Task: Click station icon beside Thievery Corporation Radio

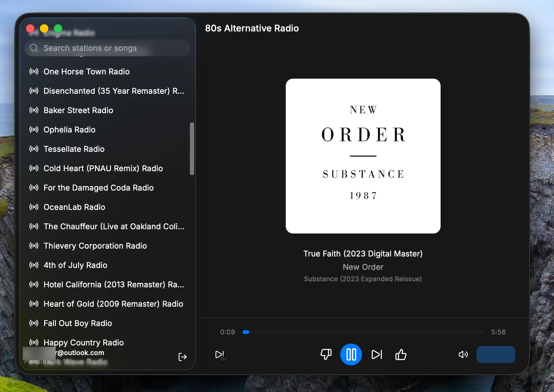Action: [x=34, y=246]
